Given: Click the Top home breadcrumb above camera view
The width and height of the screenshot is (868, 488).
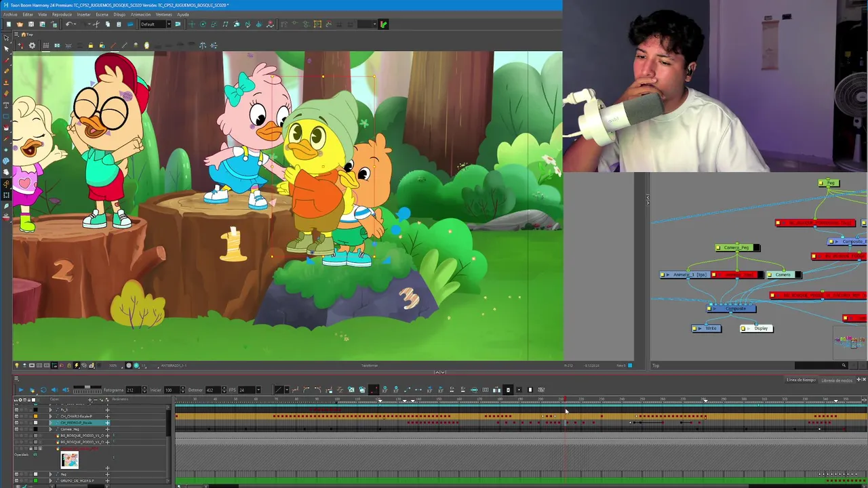Looking at the screenshot, I should [x=27, y=35].
